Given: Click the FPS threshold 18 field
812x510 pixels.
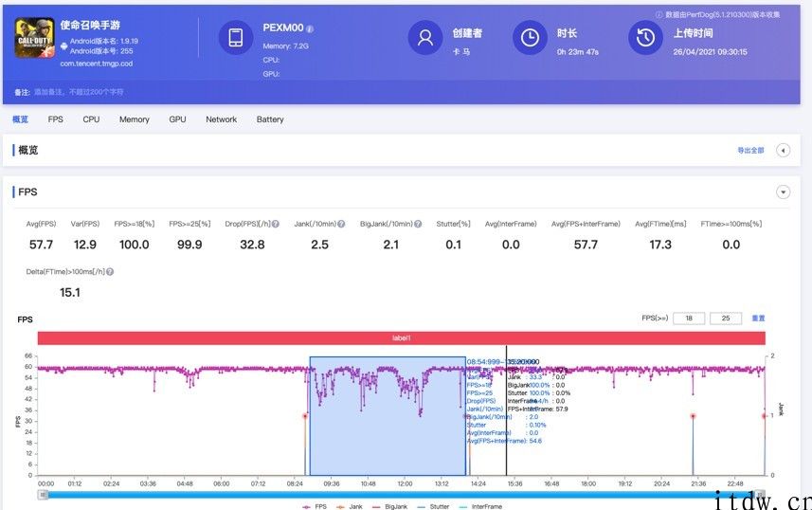Looking at the screenshot, I should 689,319.
